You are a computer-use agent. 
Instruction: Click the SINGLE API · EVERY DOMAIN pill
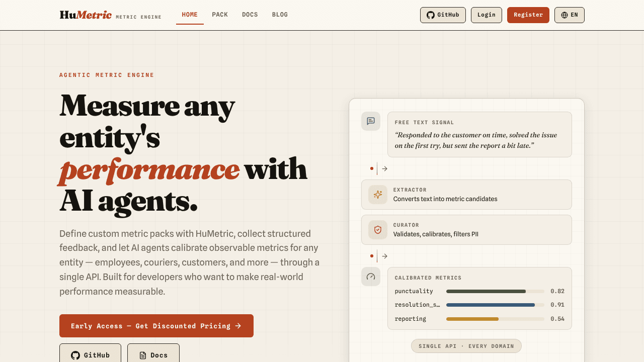(466, 346)
